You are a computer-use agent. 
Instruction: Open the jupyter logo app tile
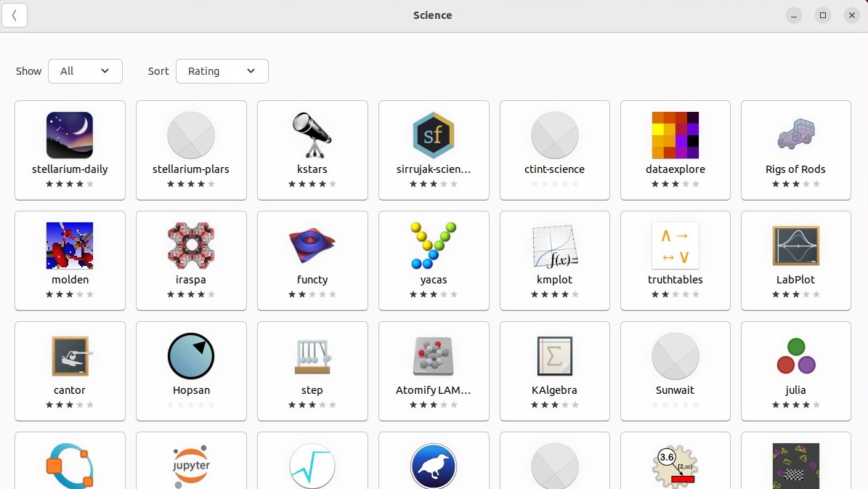coord(191,460)
